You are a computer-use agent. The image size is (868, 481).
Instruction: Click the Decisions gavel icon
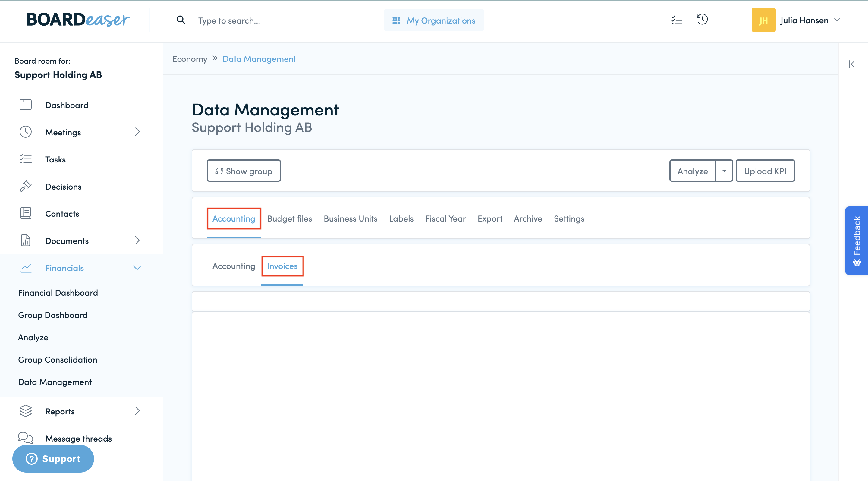[25, 186]
